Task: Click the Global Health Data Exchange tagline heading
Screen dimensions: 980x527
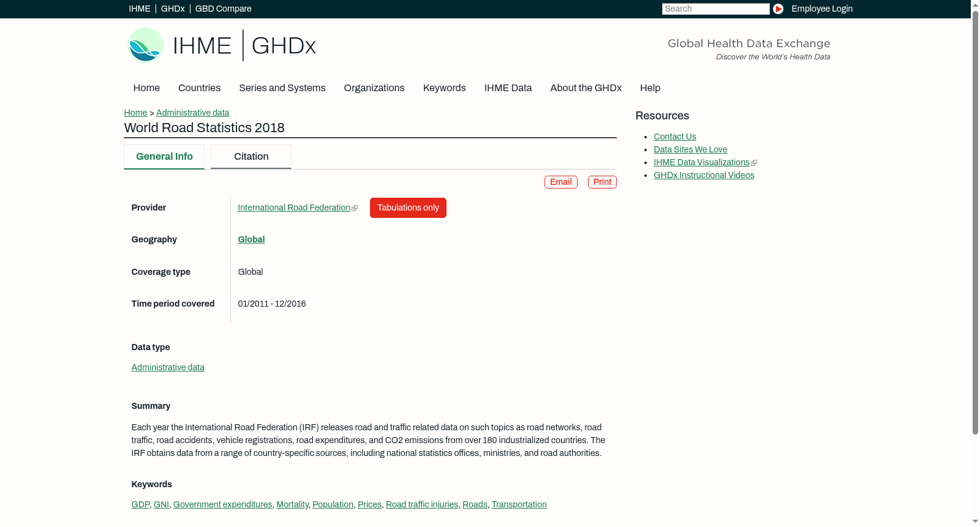Action: [x=748, y=43]
